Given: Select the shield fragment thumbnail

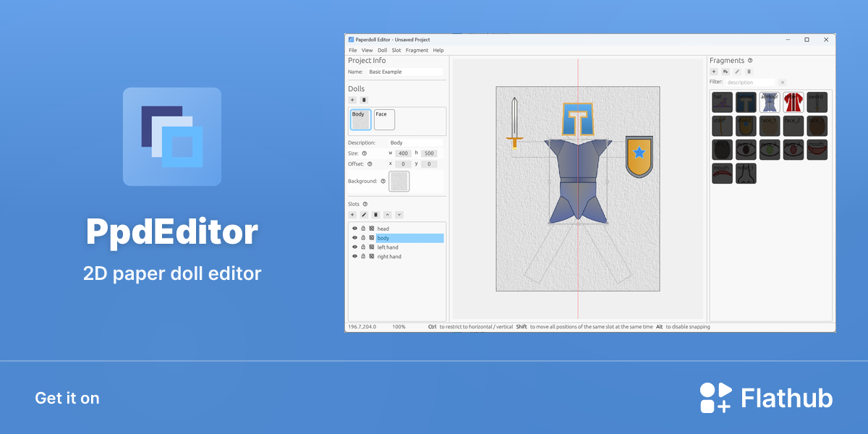Looking at the screenshot, I should [x=746, y=127].
